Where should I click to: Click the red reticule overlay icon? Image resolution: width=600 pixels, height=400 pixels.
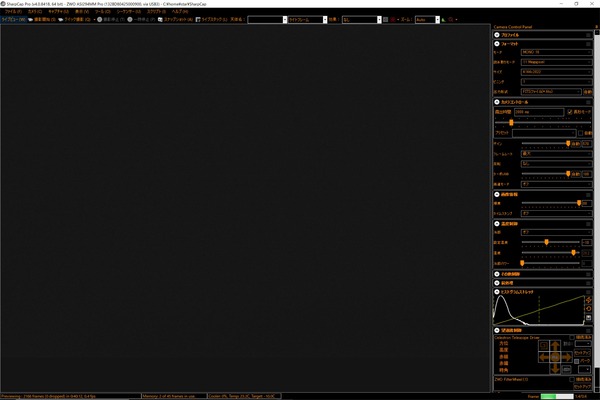[x=393, y=20]
